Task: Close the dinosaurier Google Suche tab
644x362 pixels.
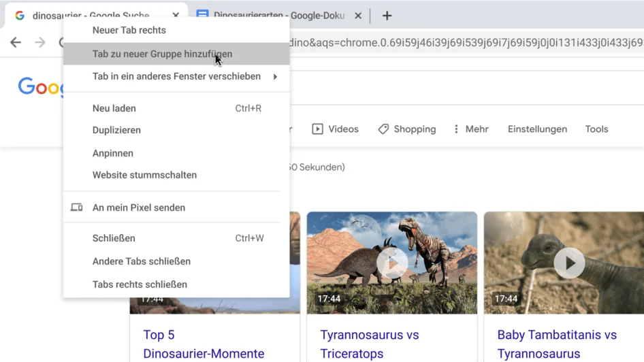Action: click(176, 15)
